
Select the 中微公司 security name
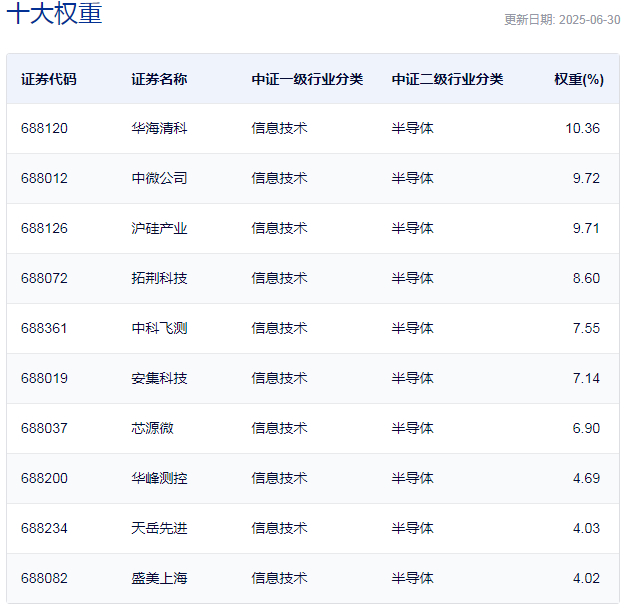[x=159, y=178]
